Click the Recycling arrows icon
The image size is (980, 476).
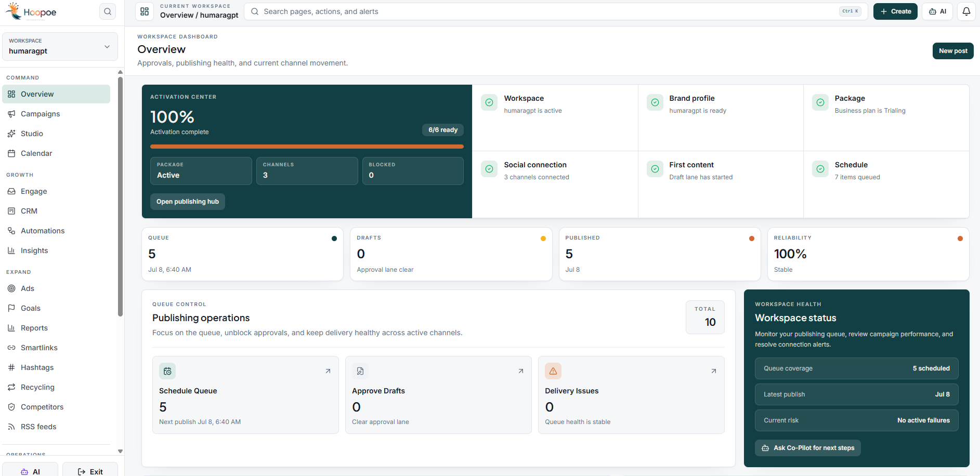(x=11, y=387)
